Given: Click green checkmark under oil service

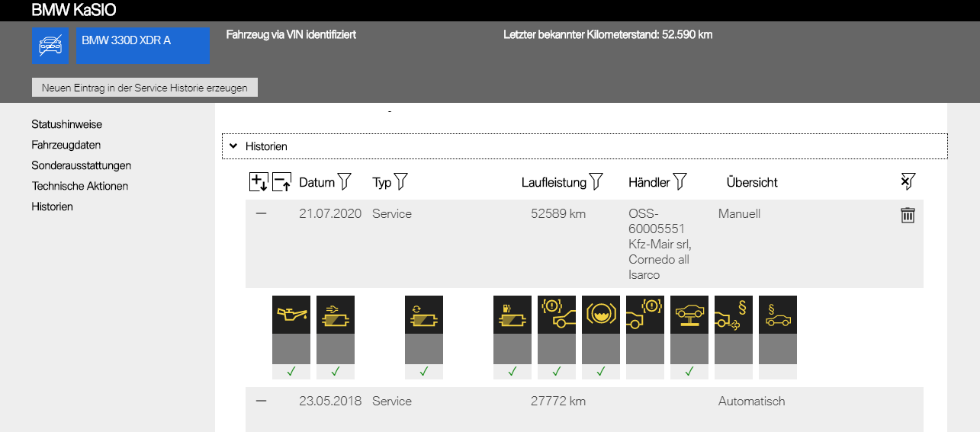Looking at the screenshot, I should (x=291, y=371).
